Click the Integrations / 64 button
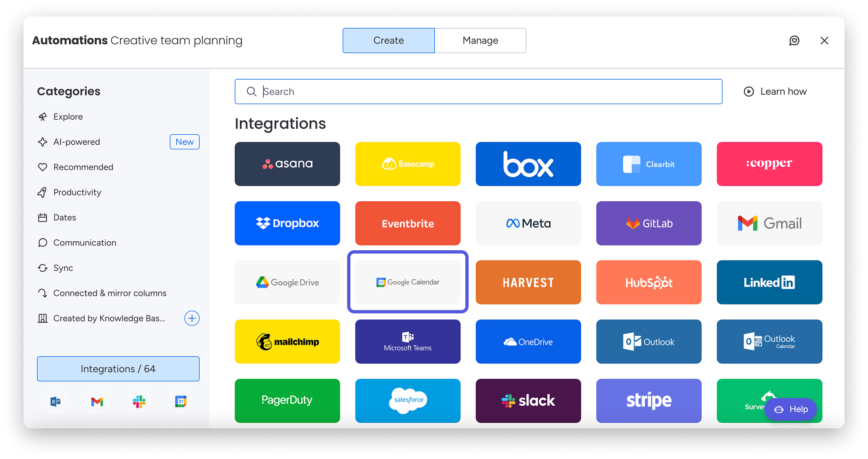Screen dimensions: 868x459 [118, 369]
